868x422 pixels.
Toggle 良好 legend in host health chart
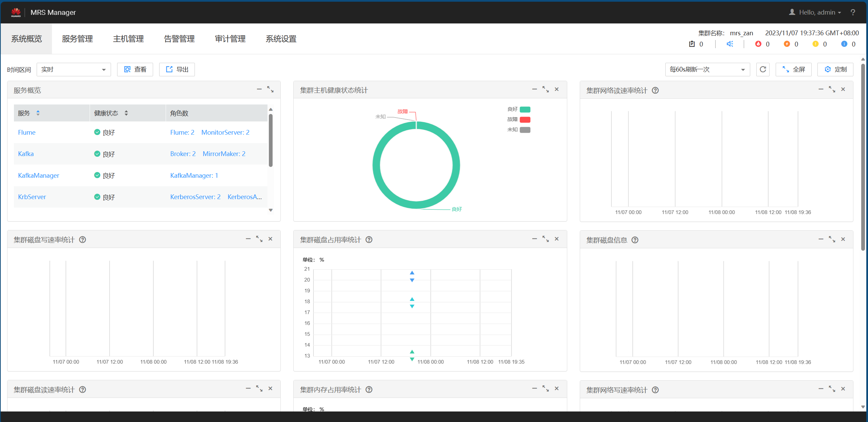coord(525,109)
